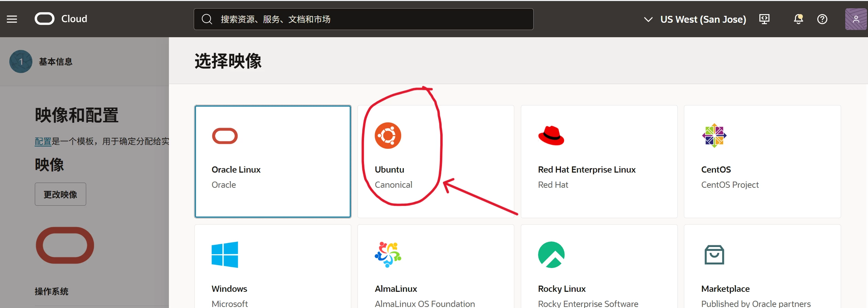The image size is (868, 308).
Task: Click the Ubuntu logo icon
Action: tap(388, 135)
